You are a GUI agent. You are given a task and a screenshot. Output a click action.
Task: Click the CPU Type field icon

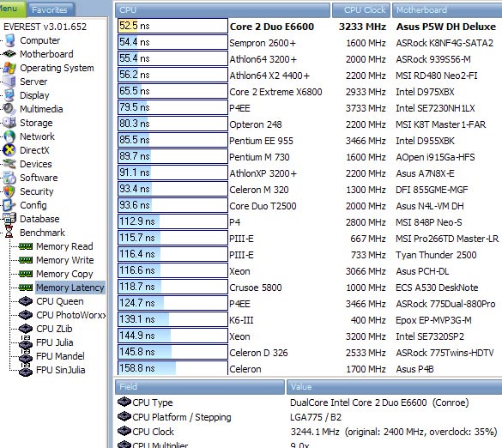click(x=124, y=402)
